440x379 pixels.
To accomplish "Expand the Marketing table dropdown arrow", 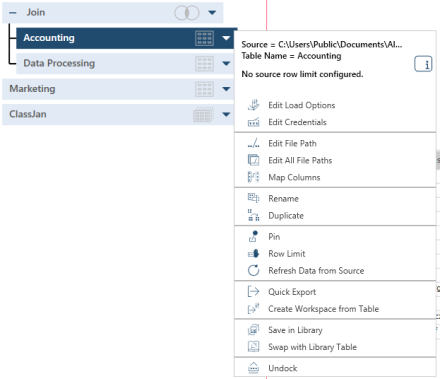I will 226,89.
